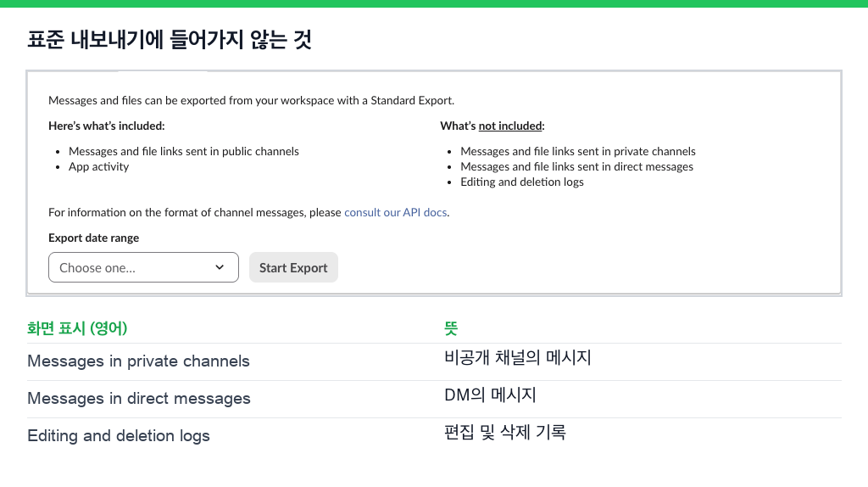Click 'Messages and file links sent in direct messages'
Image resolution: width=868 pixels, height=487 pixels.
(x=576, y=167)
